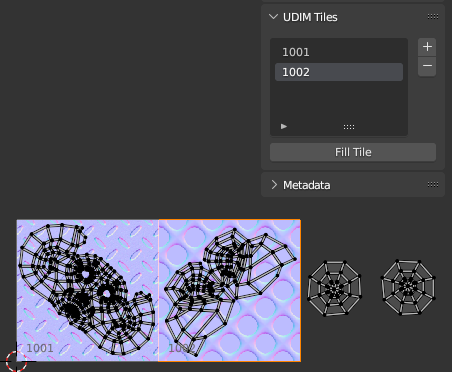Click the Metadata panel grip dots
The width and height of the screenshot is (452, 372).
pyautogui.click(x=433, y=184)
